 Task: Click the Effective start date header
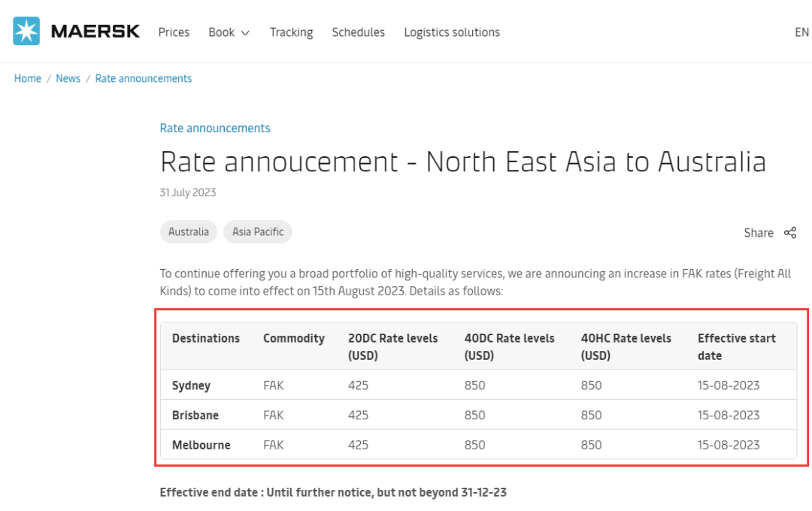point(736,347)
